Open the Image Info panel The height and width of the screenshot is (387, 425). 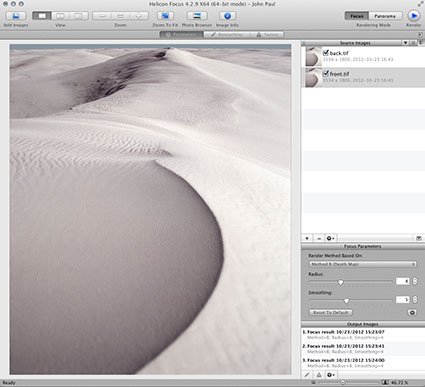pos(227,16)
